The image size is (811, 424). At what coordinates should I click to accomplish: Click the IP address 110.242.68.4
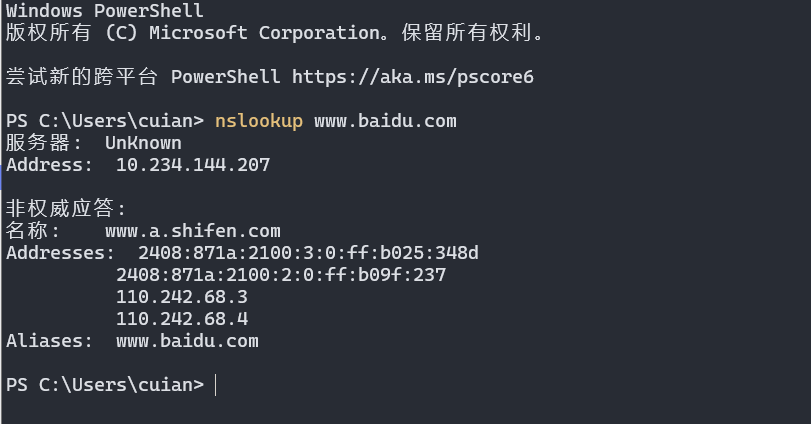[182, 319]
